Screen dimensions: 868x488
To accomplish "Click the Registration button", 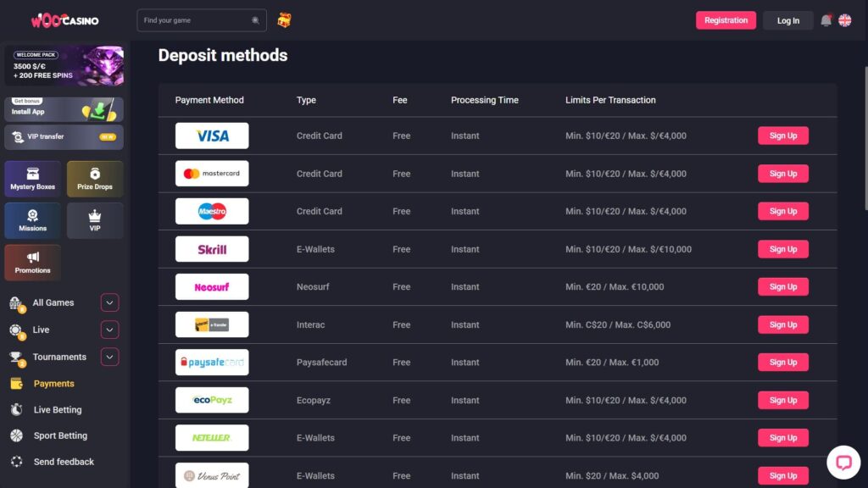I will [726, 20].
